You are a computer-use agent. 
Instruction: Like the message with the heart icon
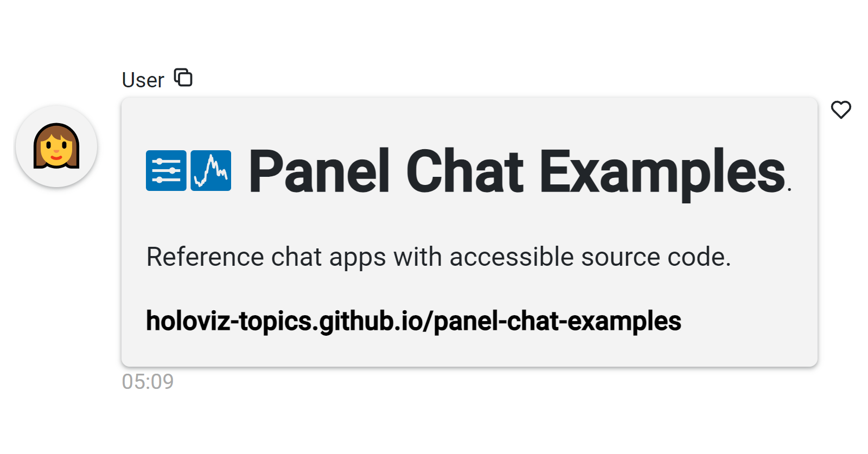pyautogui.click(x=841, y=110)
